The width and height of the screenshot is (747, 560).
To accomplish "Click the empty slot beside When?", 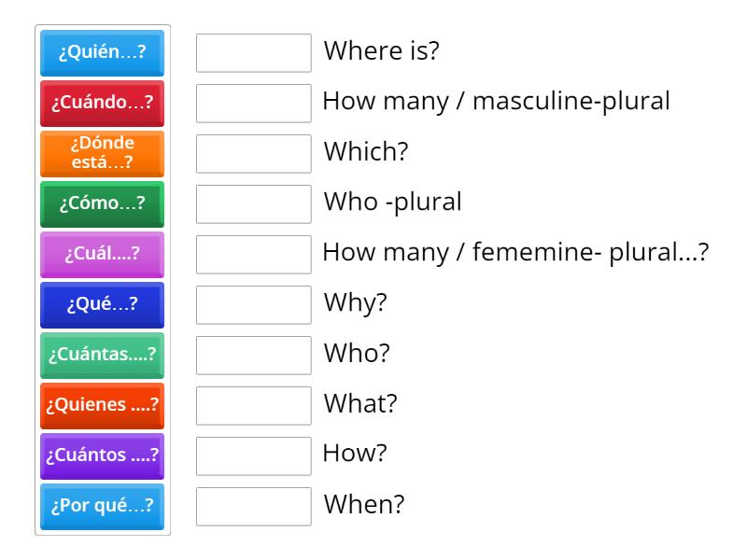I will pyautogui.click(x=254, y=506).
